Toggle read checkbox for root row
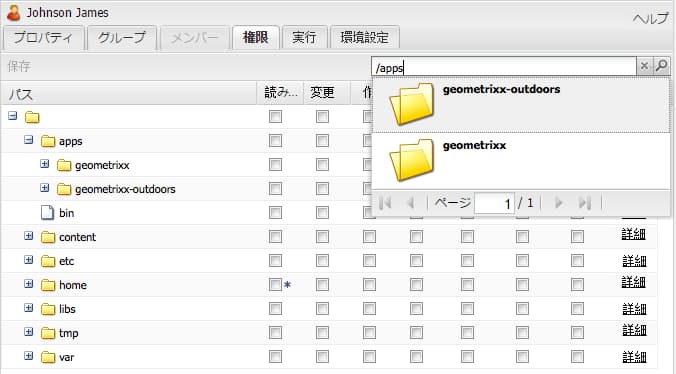 pos(275,117)
